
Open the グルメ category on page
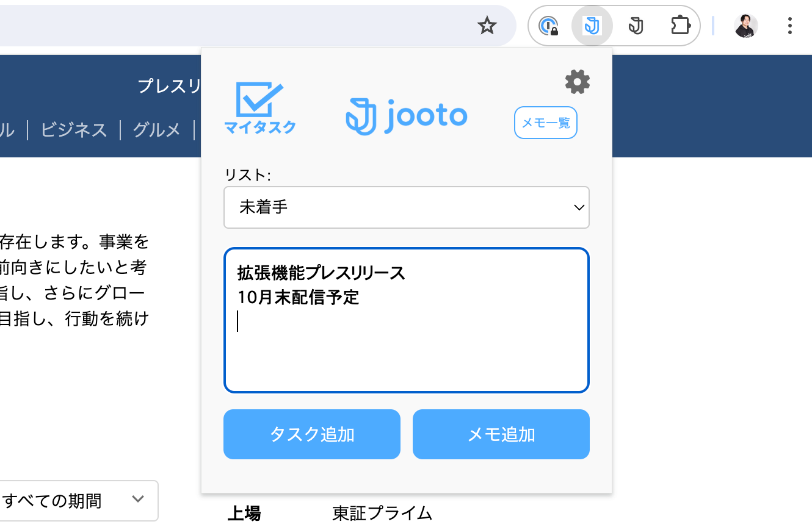(x=157, y=130)
